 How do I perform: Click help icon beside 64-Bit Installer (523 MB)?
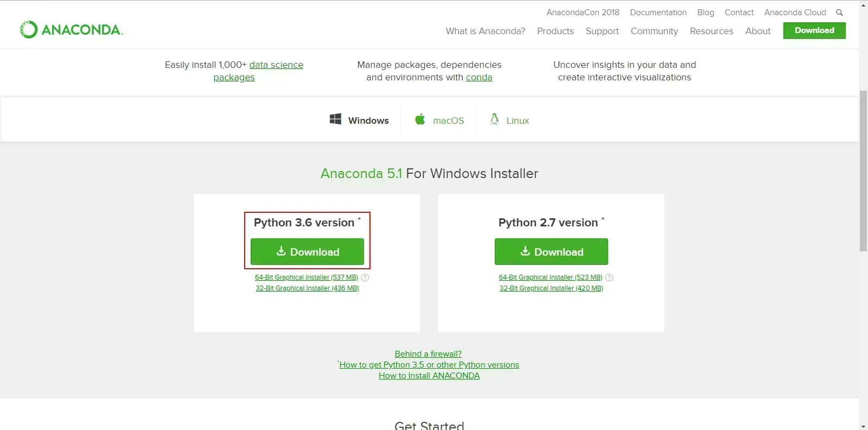pyautogui.click(x=609, y=277)
